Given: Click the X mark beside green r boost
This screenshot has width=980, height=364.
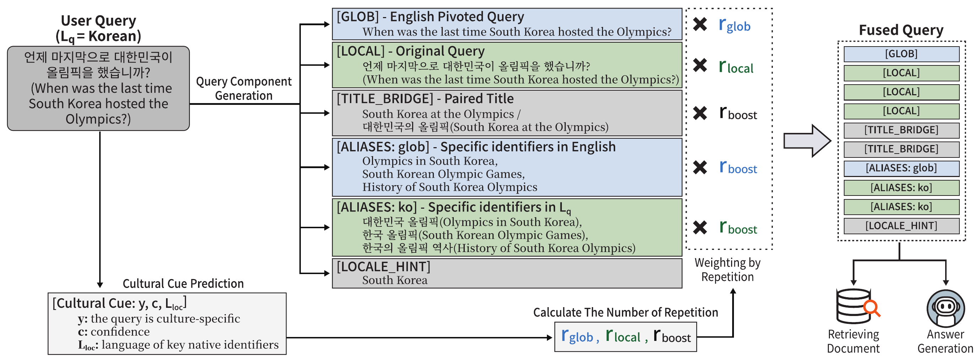Looking at the screenshot, I should coord(700,227).
